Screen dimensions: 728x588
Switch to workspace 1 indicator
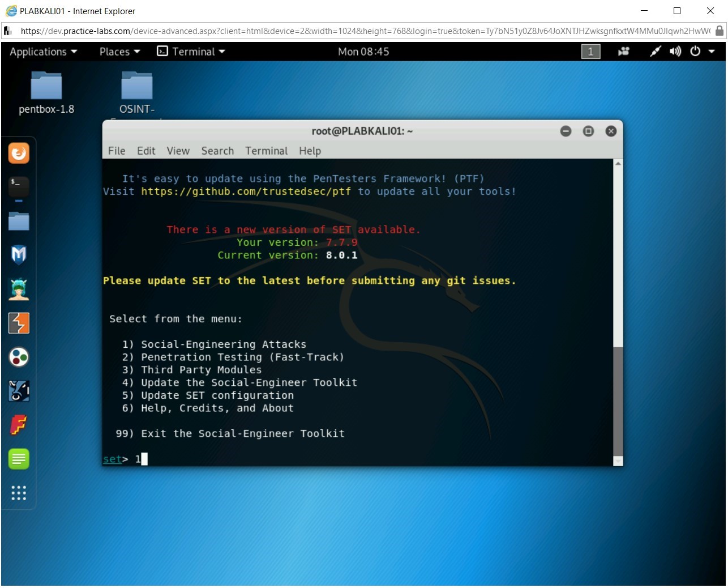[590, 52]
